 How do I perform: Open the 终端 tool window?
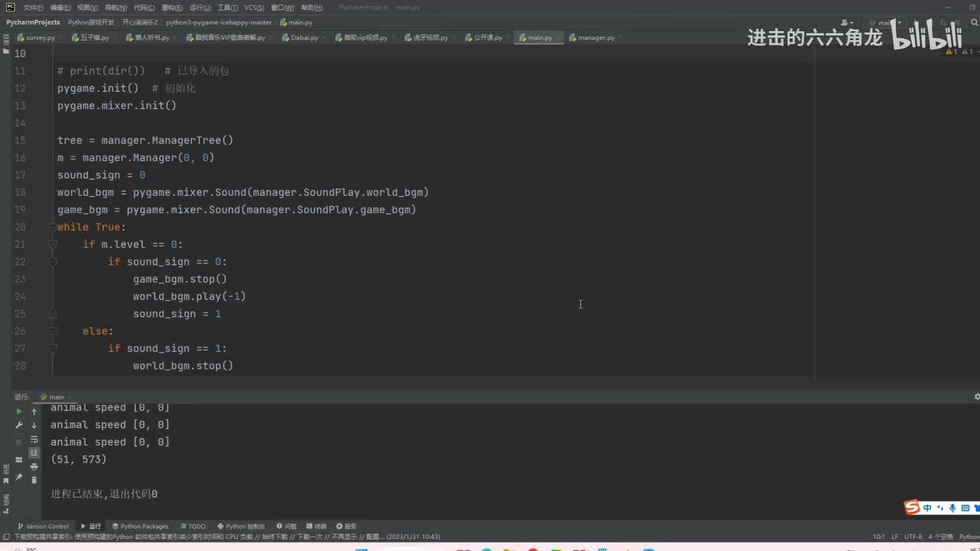(316, 527)
